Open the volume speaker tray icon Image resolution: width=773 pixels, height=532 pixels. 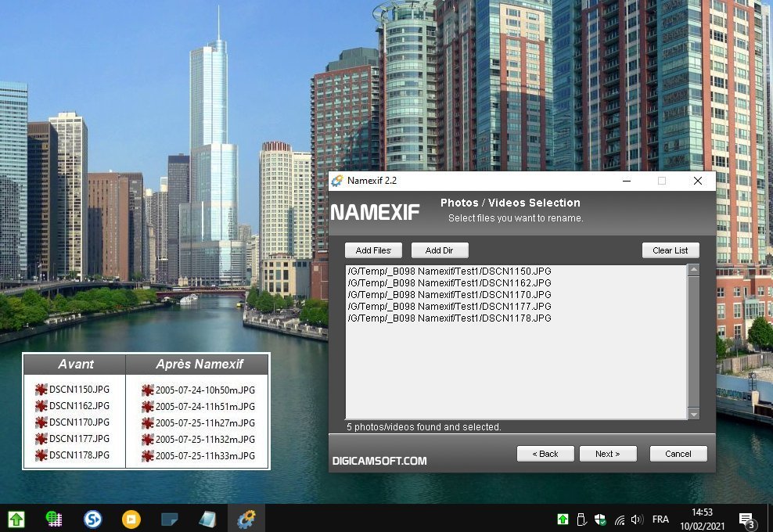coord(637,519)
